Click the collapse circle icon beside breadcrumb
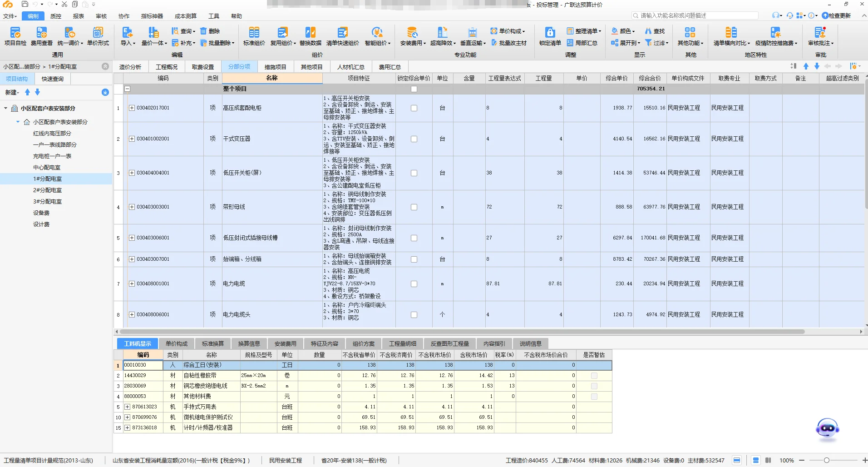Viewport: 868px width, 467px height. 105,66
